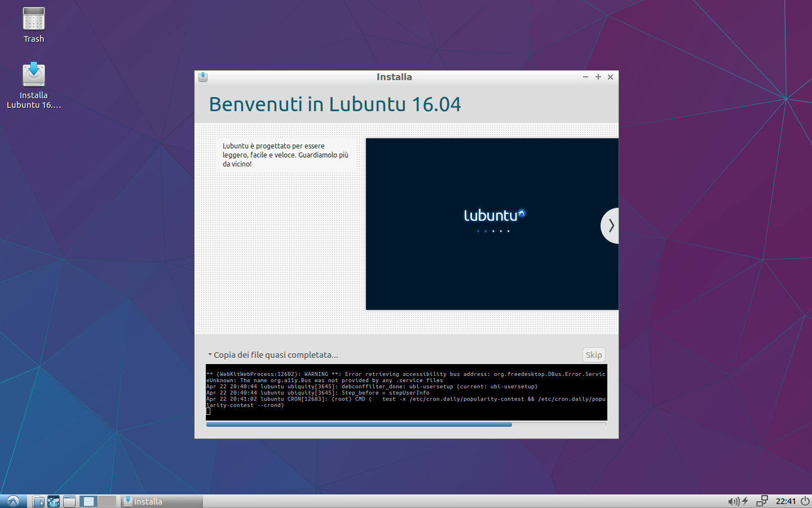Collapse the 'Copia dei file quasi completata' log

pyautogui.click(x=210, y=355)
